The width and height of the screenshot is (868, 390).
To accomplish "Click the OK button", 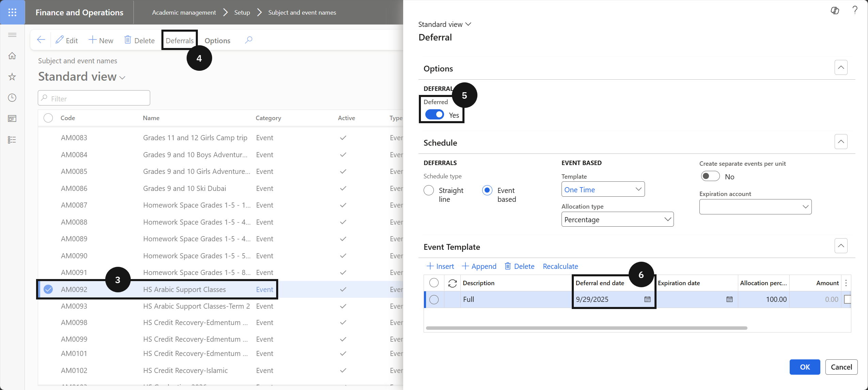I will (805, 367).
